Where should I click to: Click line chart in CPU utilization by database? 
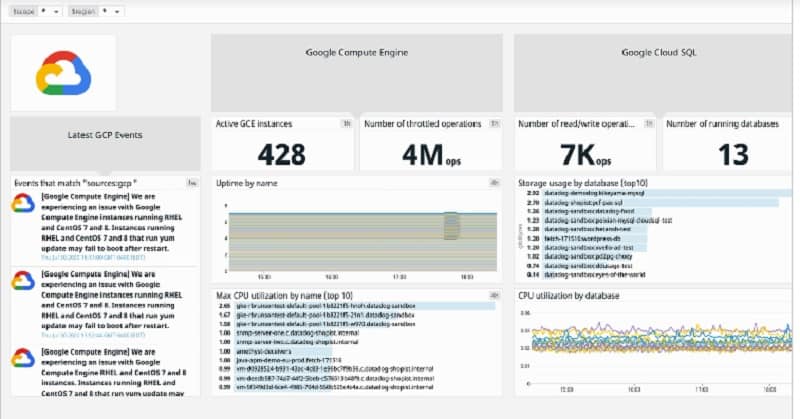click(662, 339)
